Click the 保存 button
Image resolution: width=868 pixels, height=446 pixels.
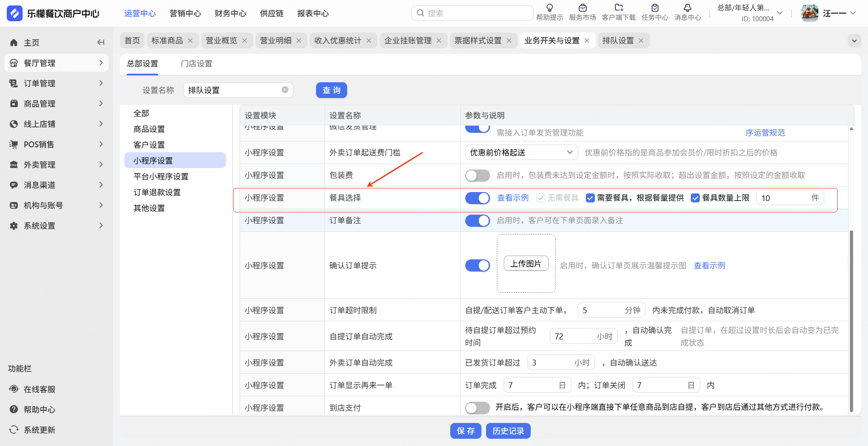pyautogui.click(x=466, y=431)
